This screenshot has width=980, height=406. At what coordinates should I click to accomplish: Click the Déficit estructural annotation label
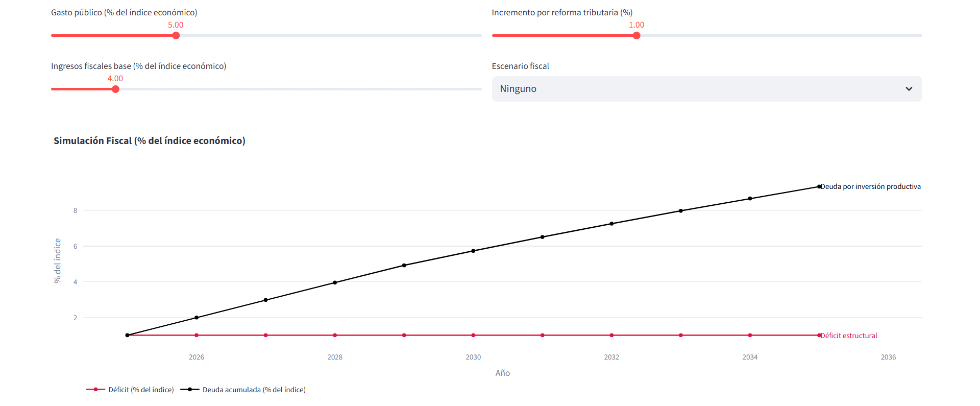(849, 336)
